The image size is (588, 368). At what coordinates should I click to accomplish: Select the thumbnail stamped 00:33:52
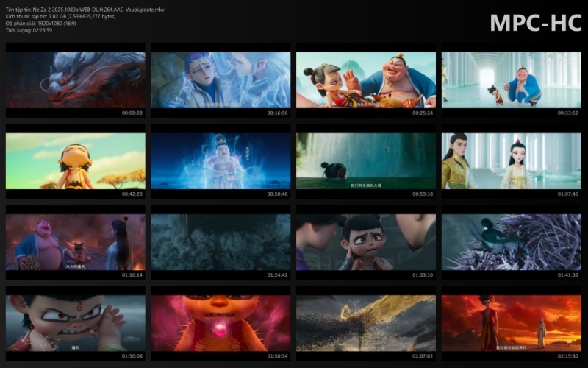(511, 80)
